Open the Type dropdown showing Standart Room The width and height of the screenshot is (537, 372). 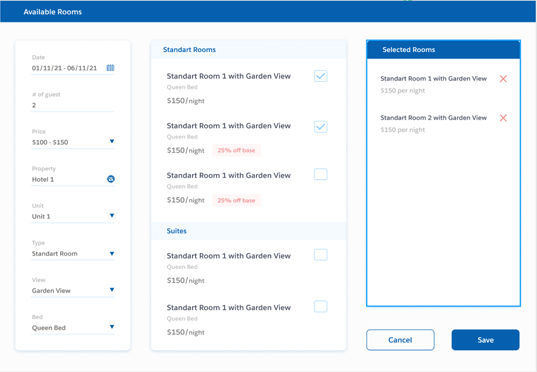pos(112,253)
